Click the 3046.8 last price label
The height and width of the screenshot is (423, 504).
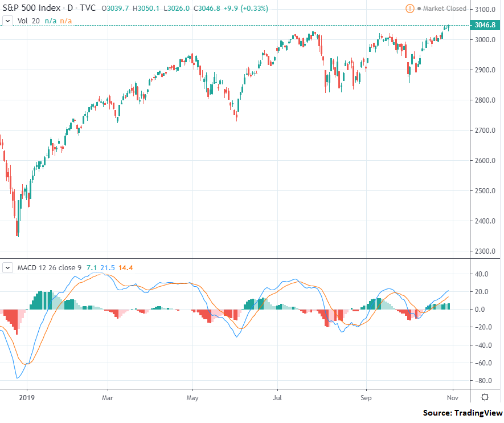(485, 26)
